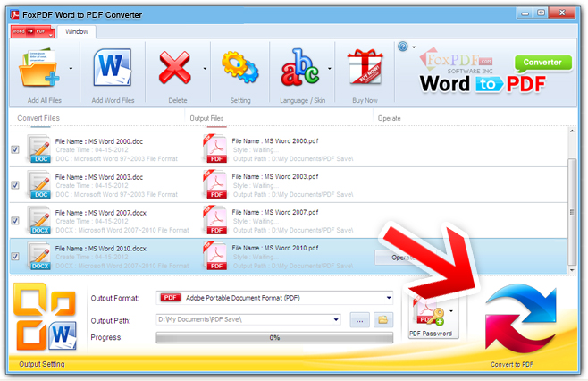The image size is (588, 381).
Task: Click the Output Files column header
Action: point(206,118)
